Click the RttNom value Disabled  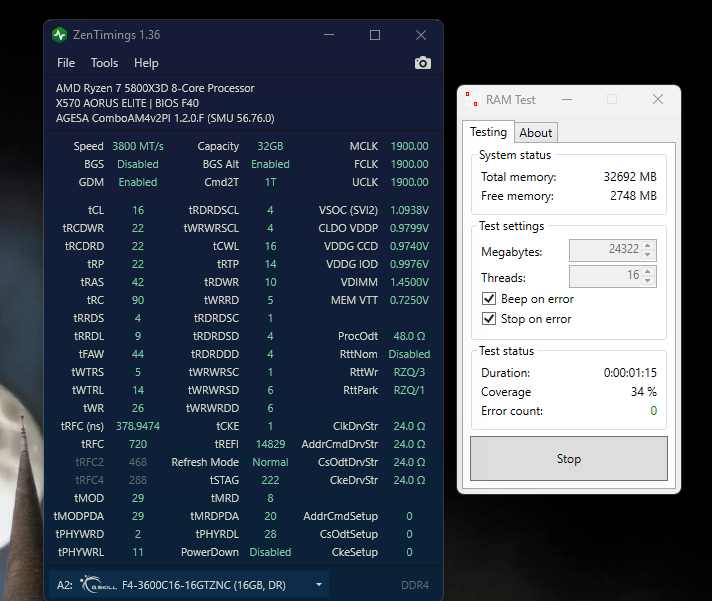(409, 354)
